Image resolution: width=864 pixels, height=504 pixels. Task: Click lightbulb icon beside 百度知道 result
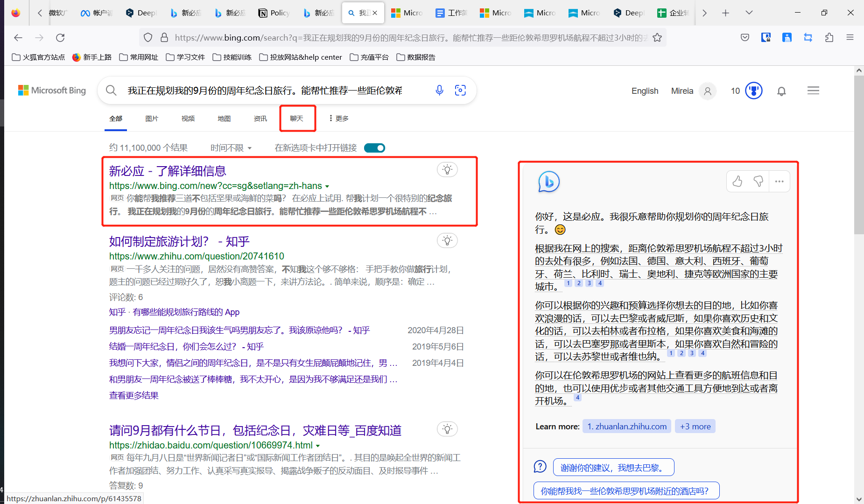click(447, 429)
